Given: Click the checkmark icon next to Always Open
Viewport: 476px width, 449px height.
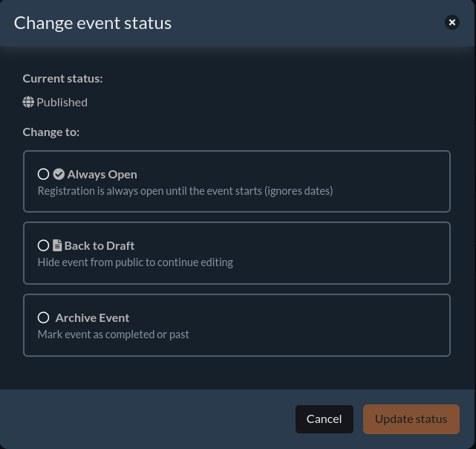Looking at the screenshot, I should 59,174.
